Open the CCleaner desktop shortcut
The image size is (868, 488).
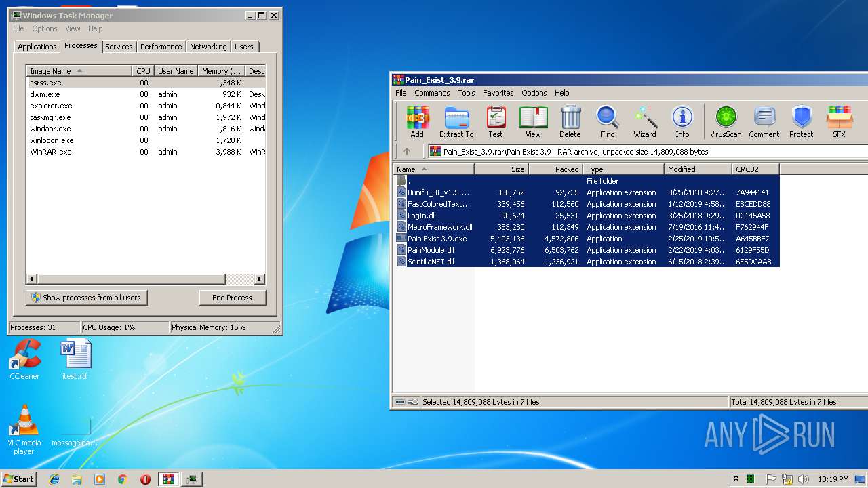click(24, 359)
